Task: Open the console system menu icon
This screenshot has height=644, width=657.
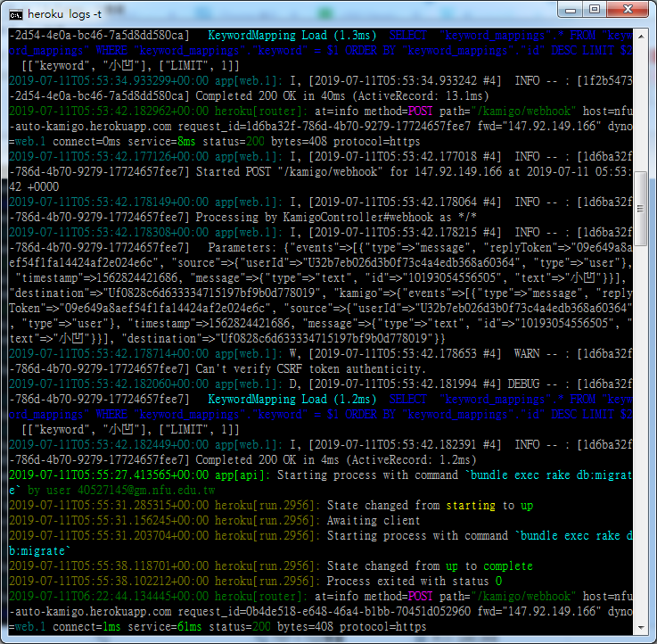Action: 16,15
